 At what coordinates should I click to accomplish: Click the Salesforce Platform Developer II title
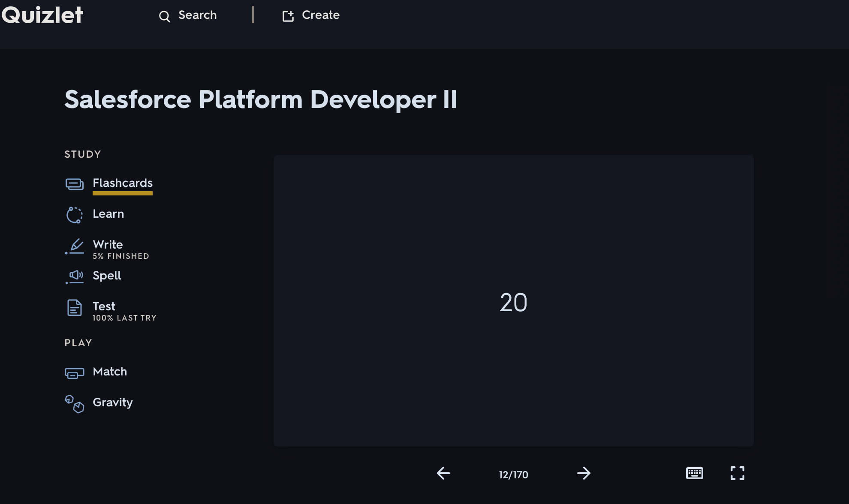pos(261,99)
